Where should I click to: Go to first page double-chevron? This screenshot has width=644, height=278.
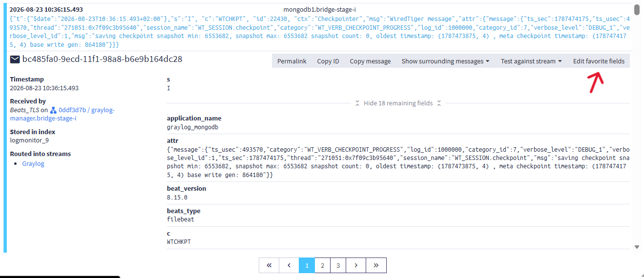(269, 265)
